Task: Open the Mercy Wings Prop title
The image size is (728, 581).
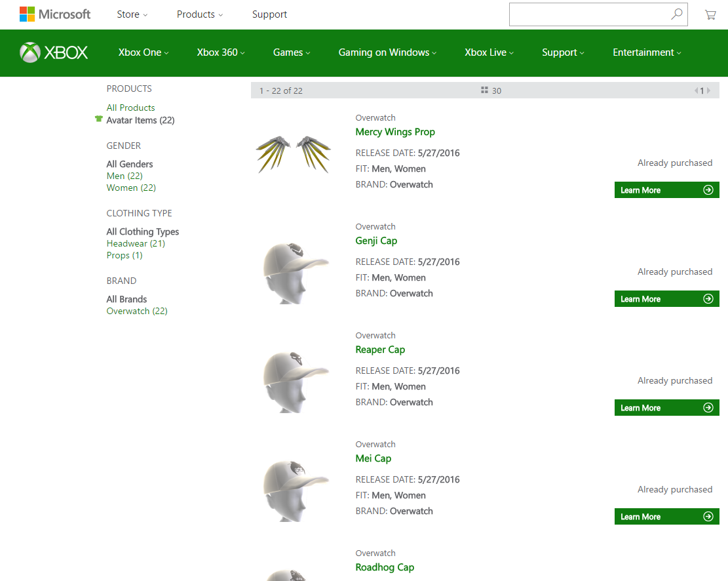Action: click(x=395, y=132)
